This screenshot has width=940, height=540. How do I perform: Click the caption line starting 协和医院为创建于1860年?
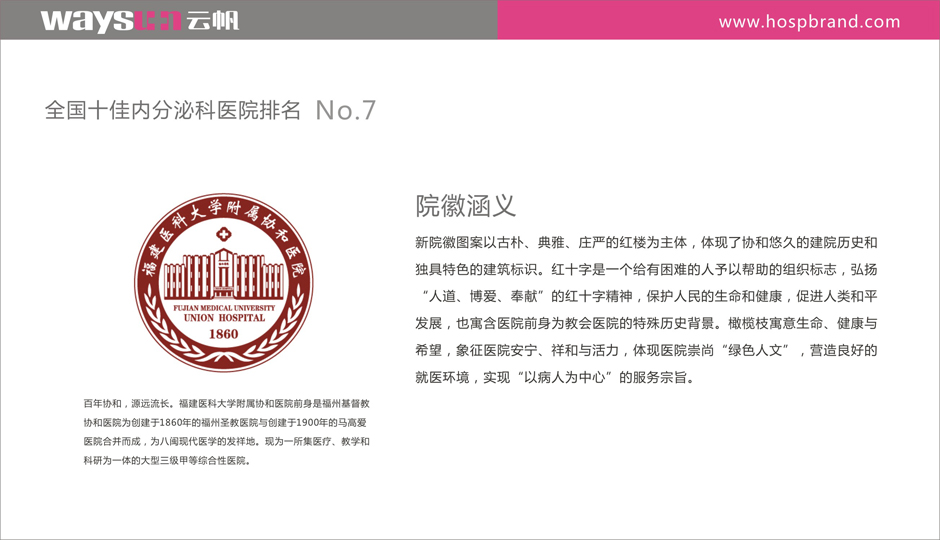pos(225,423)
